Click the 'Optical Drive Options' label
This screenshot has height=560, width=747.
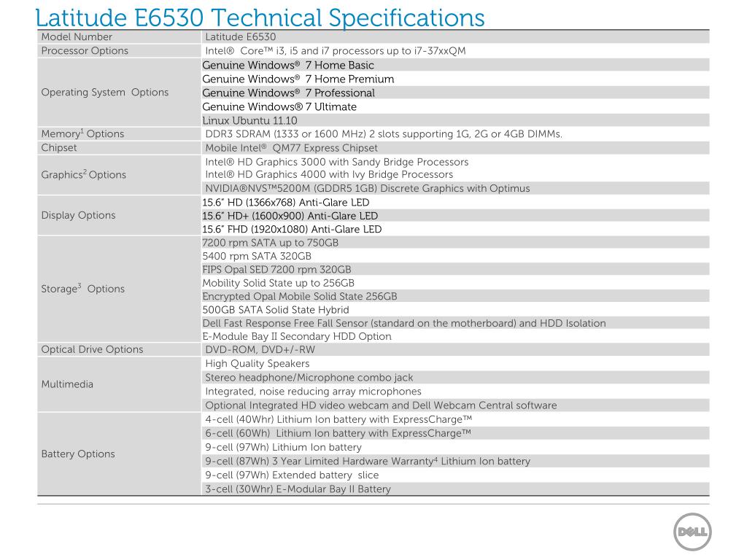point(92,349)
